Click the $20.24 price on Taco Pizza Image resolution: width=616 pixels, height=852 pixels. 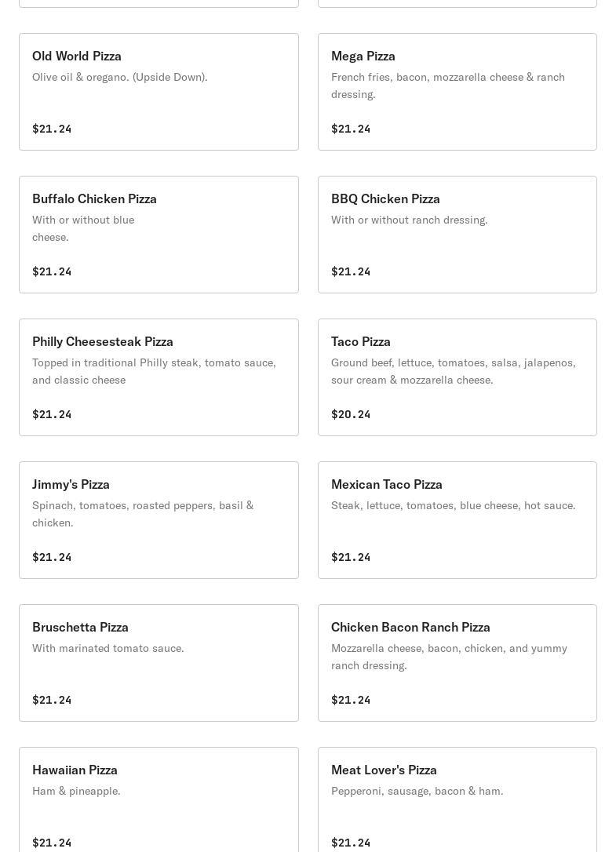[x=351, y=414]
